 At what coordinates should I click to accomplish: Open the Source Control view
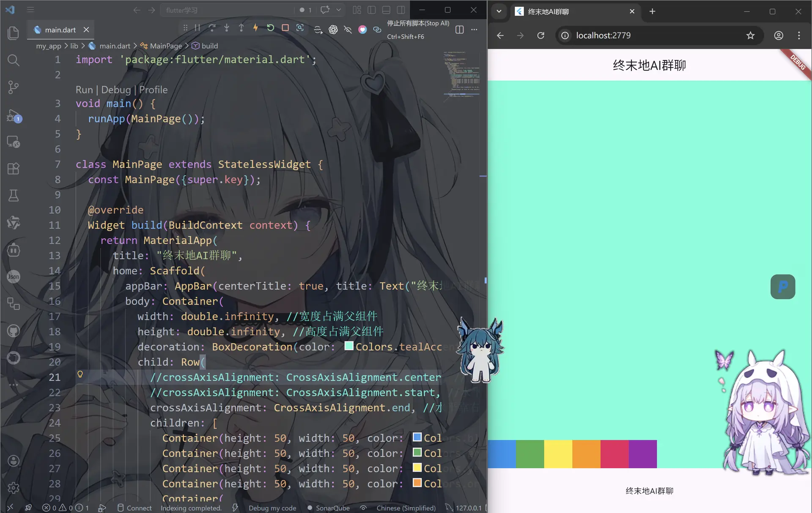click(14, 87)
